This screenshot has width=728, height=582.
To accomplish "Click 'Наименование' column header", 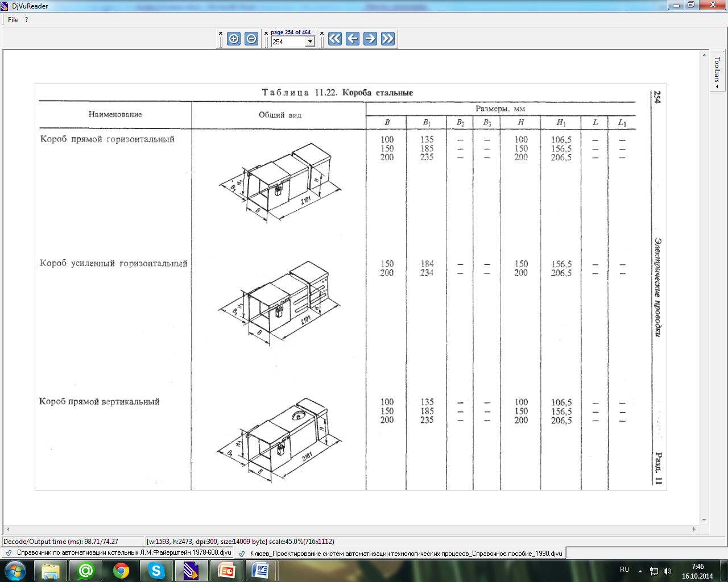I will coord(115,114).
